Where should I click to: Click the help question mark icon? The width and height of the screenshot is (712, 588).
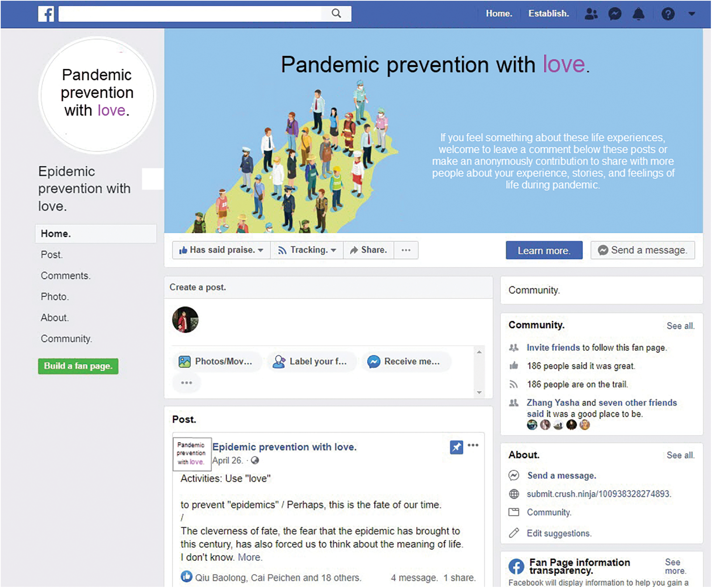(668, 14)
